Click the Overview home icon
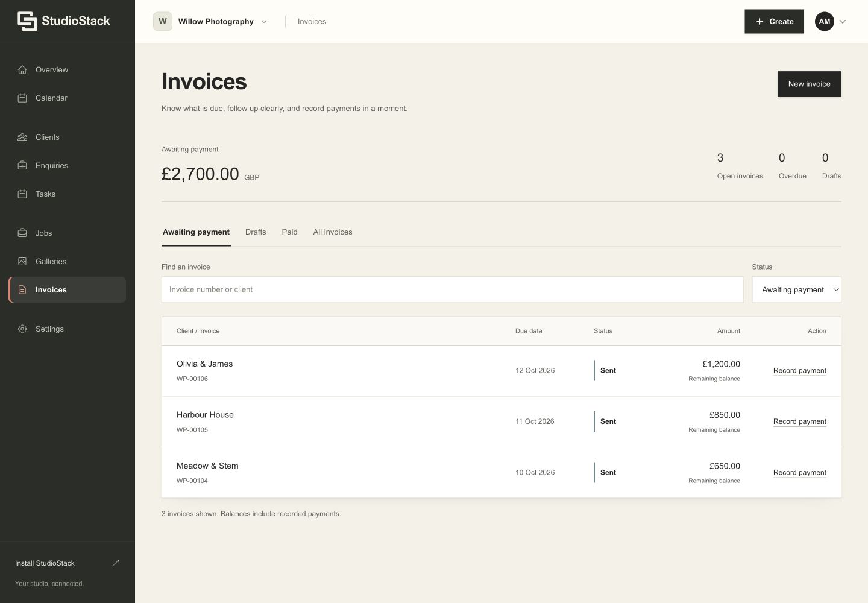This screenshot has height=603, width=868. pyautogui.click(x=22, y=70)
